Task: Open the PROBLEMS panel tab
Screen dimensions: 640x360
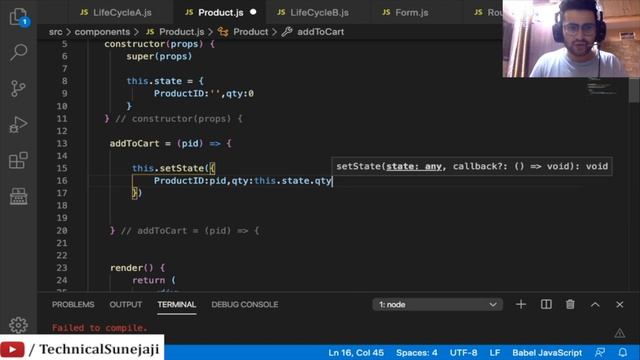Action: point(73,304)
